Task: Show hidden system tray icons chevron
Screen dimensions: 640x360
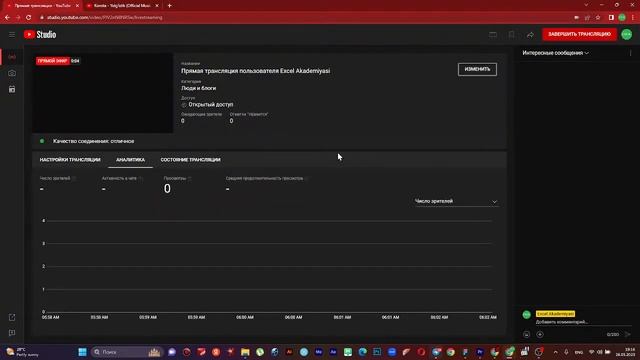Action: pyautogui.click(x=555, y=352)
